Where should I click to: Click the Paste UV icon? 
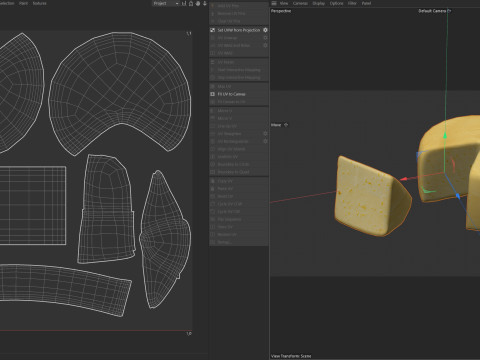pos(212,189)
